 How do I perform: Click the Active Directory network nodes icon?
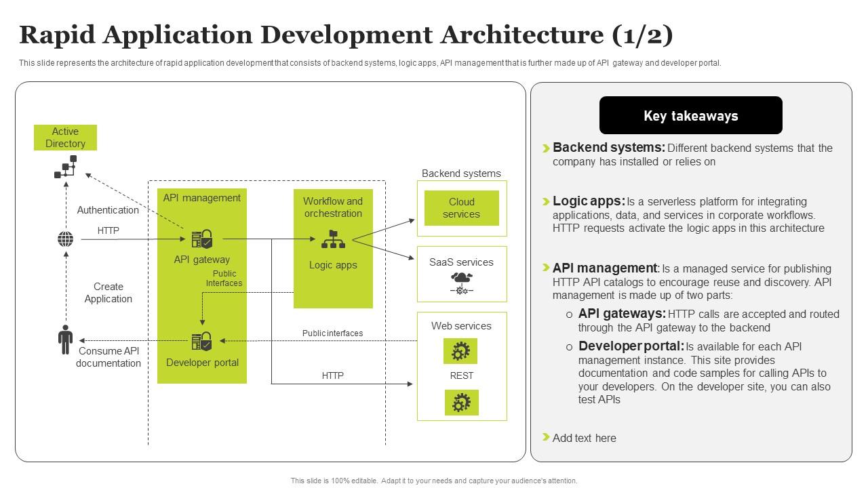(66, 167)
